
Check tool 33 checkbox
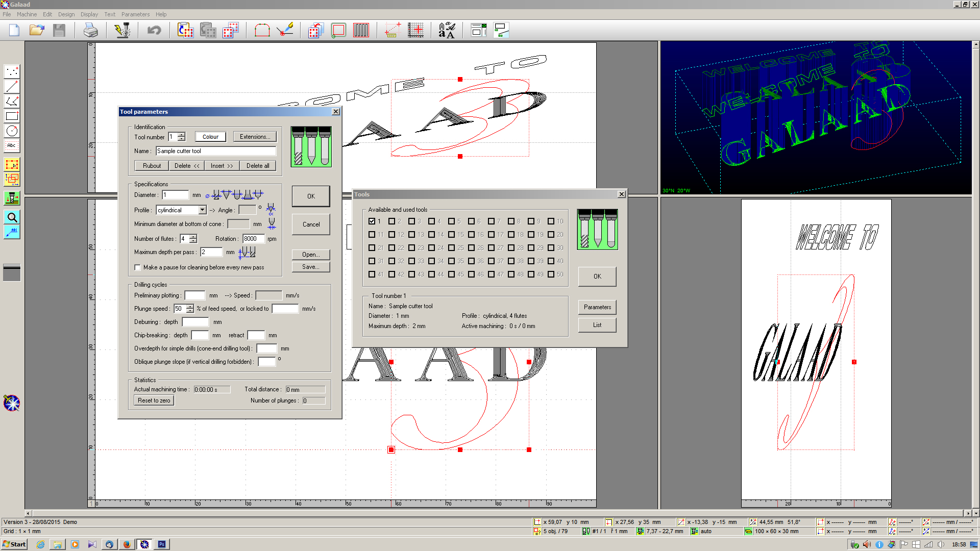click(411, 261)
